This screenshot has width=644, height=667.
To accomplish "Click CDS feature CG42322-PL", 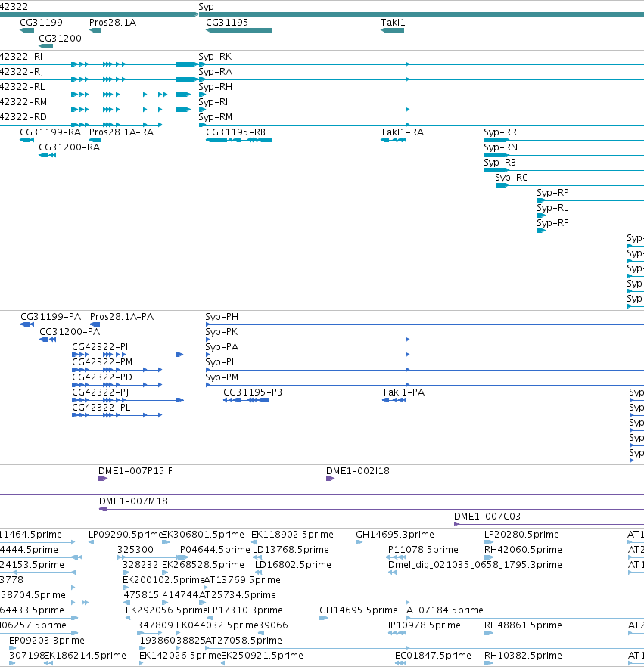I will 101,408.
